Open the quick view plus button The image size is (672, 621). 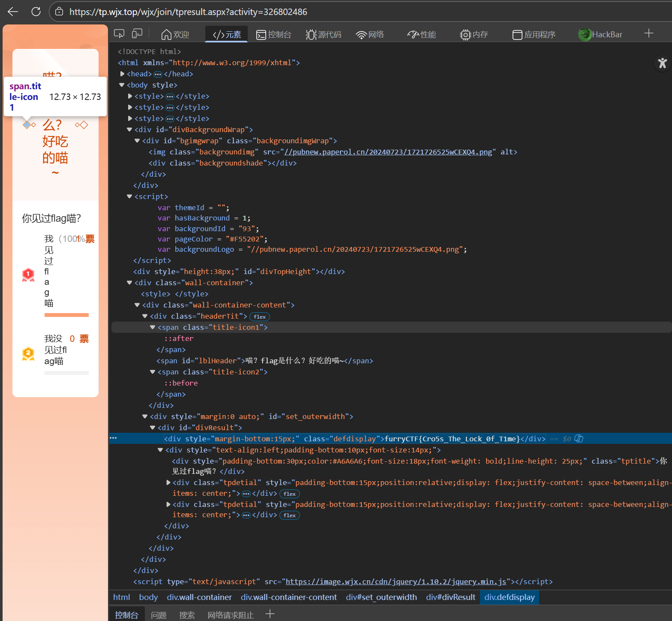pyautogui.click(x=270, y=614)
